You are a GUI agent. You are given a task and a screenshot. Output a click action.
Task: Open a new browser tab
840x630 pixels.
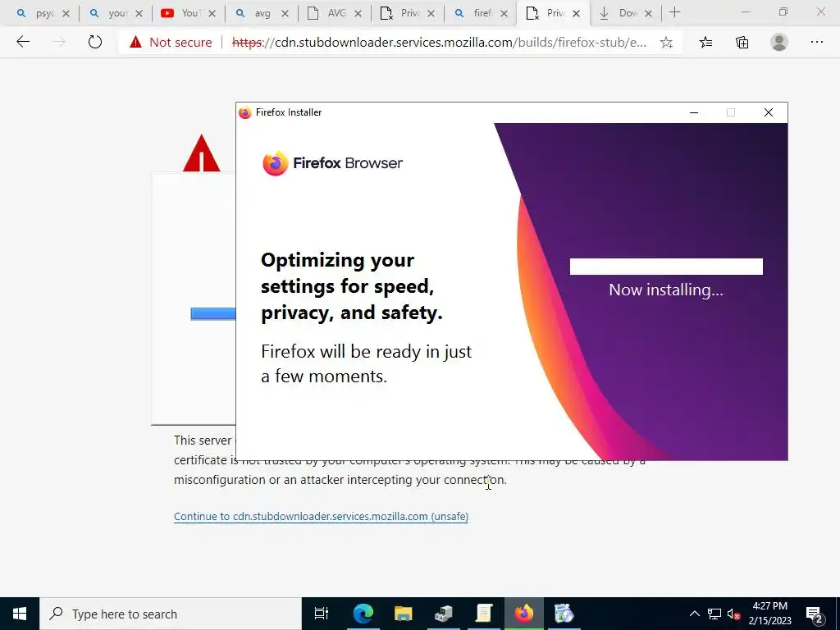(x=674, y=12)
